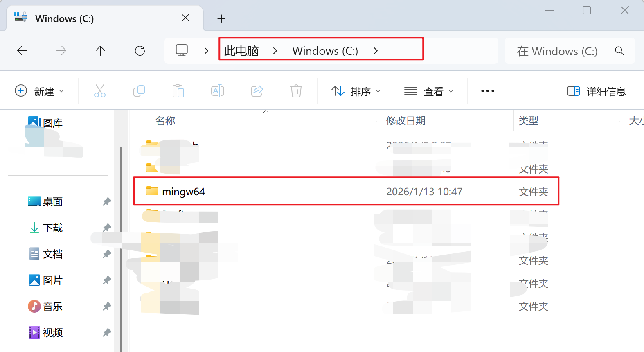Image resolution: width=644 pixels, height=352 pixels.
Task: Click the Delete trash icon
Action: [296, 91]
